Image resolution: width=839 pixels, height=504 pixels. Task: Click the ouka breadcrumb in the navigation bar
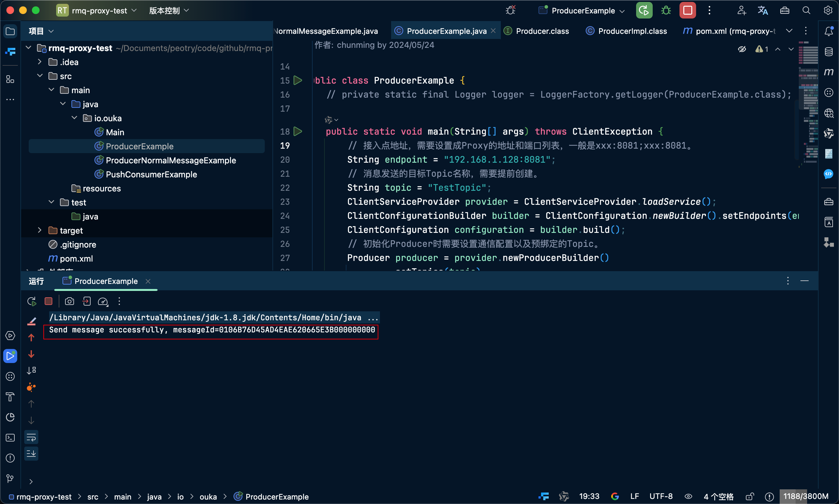click(208, 497)
